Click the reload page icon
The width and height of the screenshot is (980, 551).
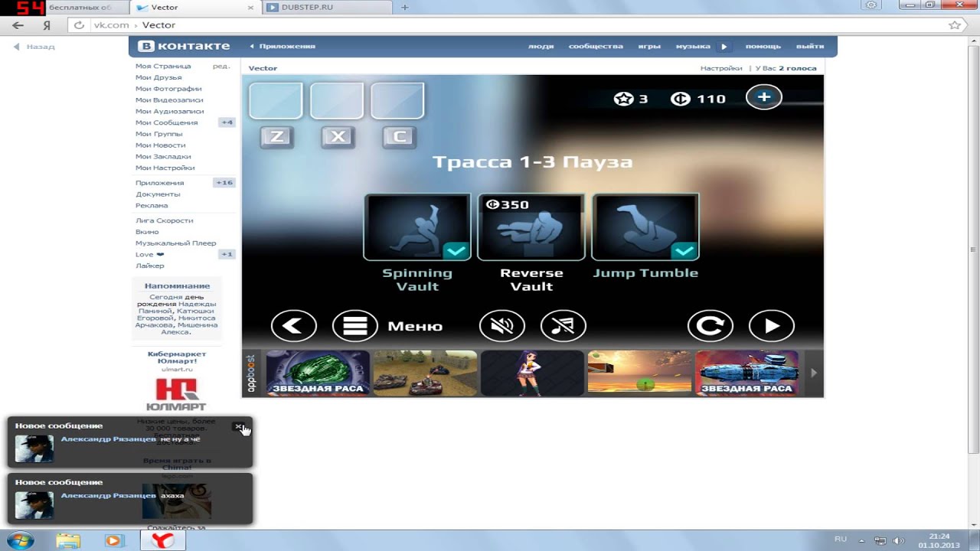click(79, 25)
